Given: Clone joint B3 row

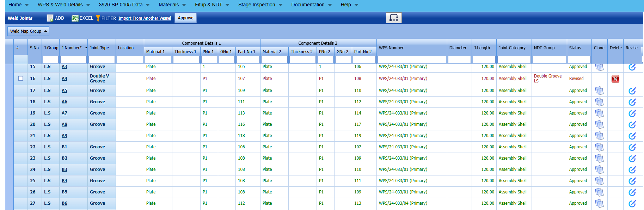Looking at the screenshot, I should click(x=599, y=170).
